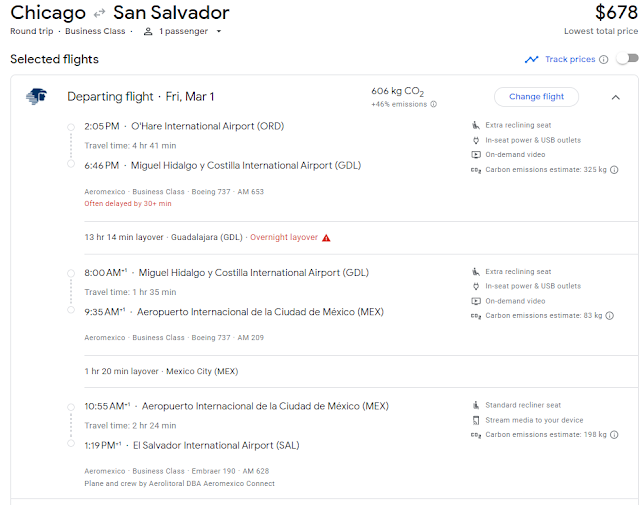Click the Stream media to device icon
The image size is (640, 505).
click(x=476, y=420)
